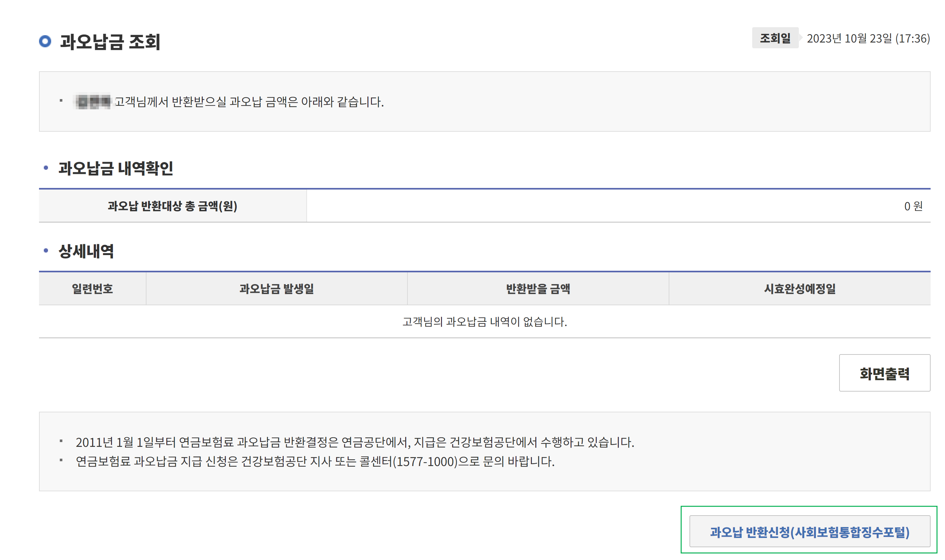Click the 일련번호 column header
The width and height of the screenshot is (945, 560).
click(x=92, y=289)
